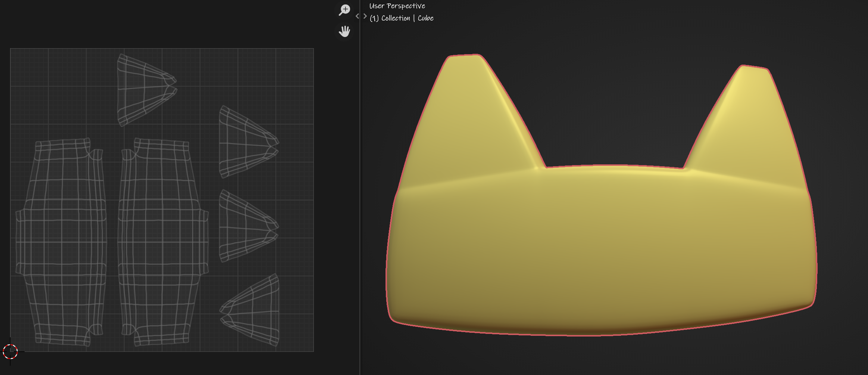
Task: Click the zoom magnifier gizmo icon
Action: point(344,10)
